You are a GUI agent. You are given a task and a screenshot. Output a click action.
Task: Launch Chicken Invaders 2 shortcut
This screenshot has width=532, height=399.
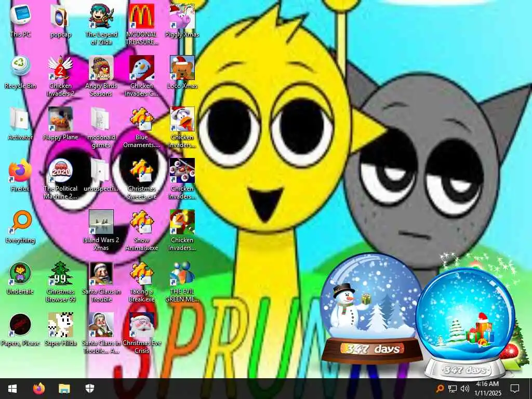point(60,75)
